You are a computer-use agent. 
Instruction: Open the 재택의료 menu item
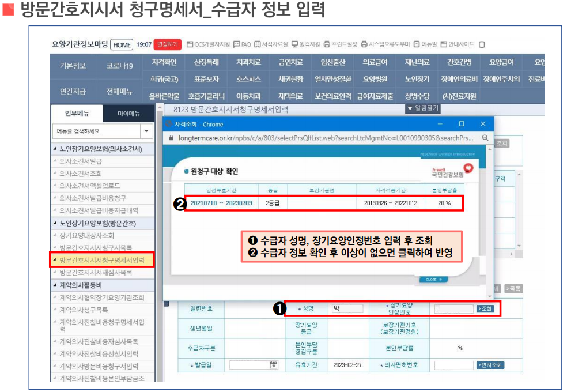(291, 96)
